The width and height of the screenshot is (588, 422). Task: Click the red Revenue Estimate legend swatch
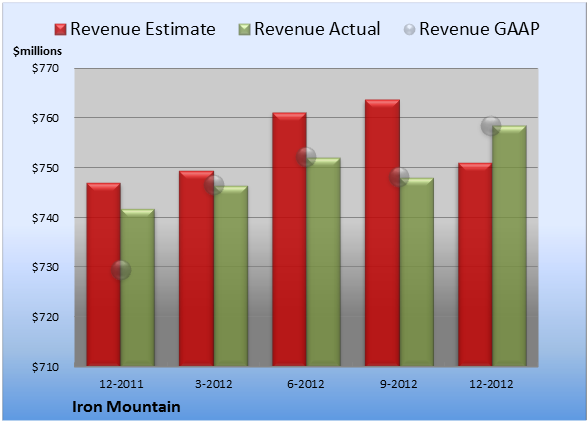coord(60,29)
